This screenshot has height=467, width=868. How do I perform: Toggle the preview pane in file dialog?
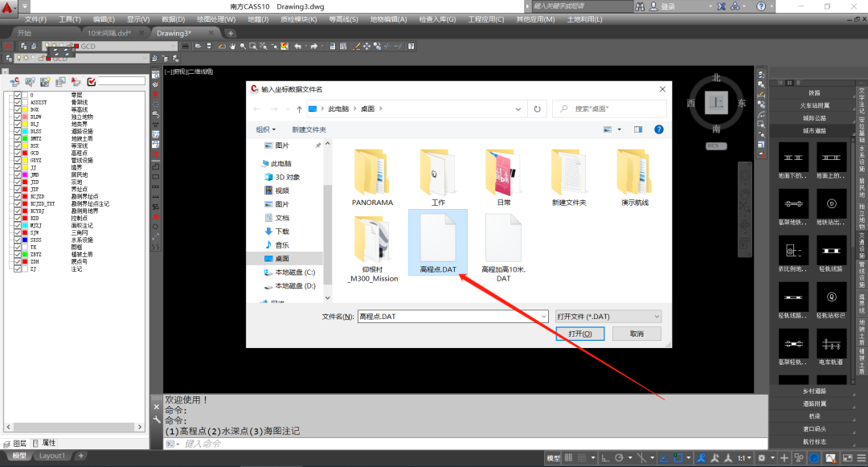[638, 129]
